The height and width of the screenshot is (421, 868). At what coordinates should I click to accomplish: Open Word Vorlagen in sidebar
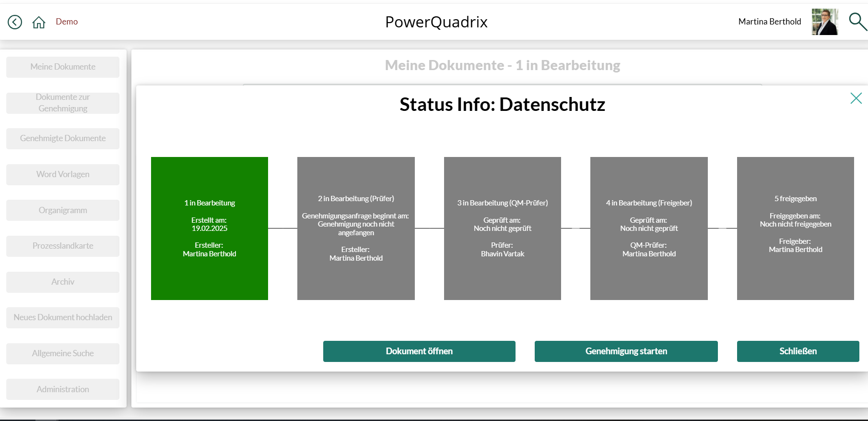(x=63, y=174)
